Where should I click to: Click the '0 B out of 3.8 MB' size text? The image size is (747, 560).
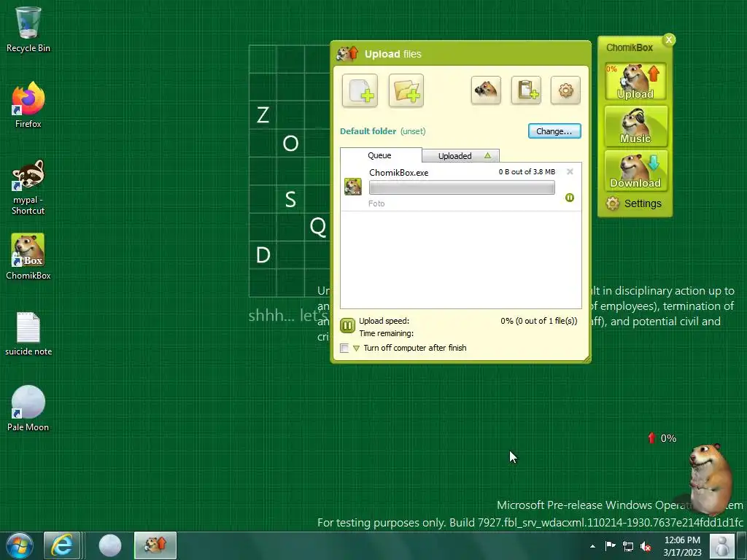(527, 172)
